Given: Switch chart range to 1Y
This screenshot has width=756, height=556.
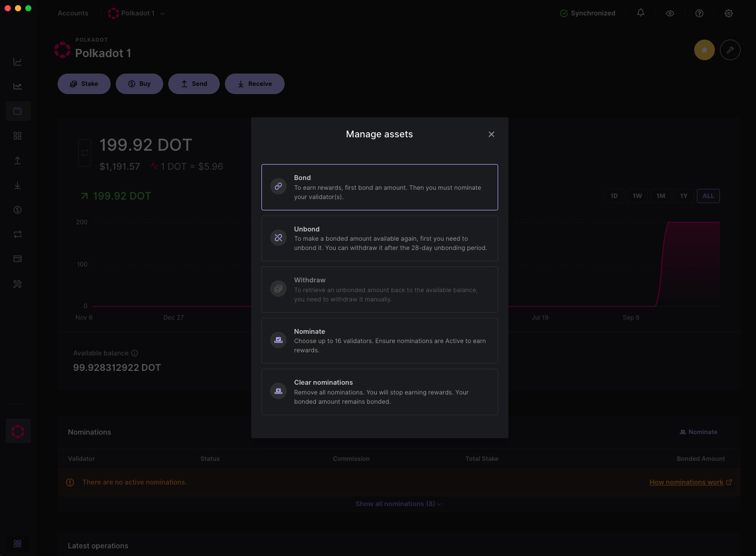Looking at the screenshot, I should point(684,196).
